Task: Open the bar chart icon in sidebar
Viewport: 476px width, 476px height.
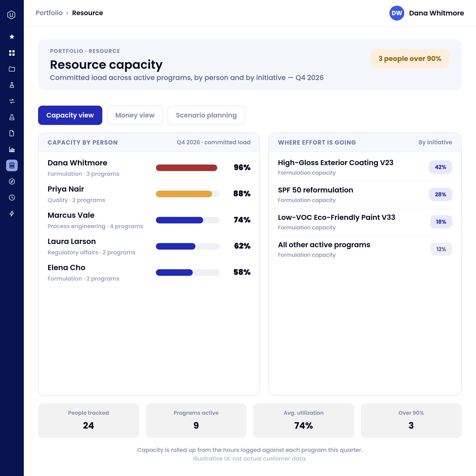Action: click(x=12, y=149)
